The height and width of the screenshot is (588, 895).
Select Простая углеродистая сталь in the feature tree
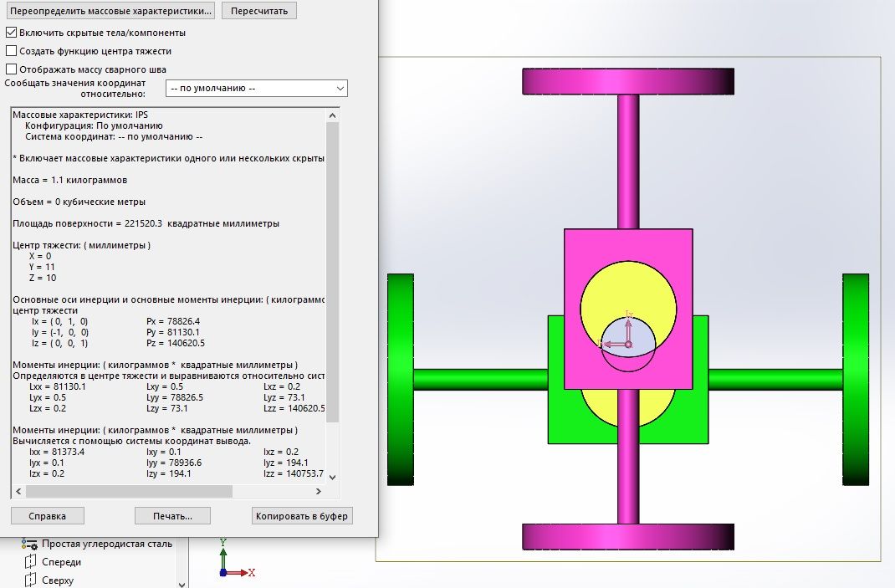pyautogui.click(x=106, y=544)
